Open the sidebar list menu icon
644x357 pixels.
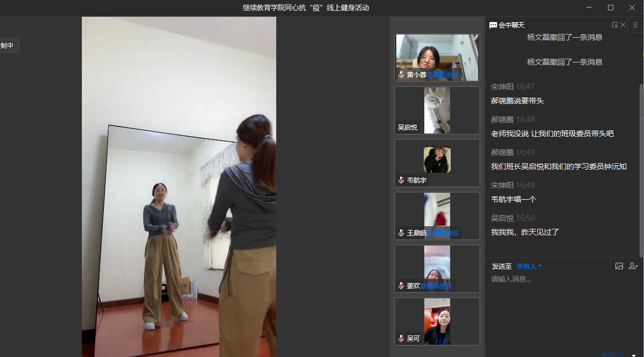point(635,25)
